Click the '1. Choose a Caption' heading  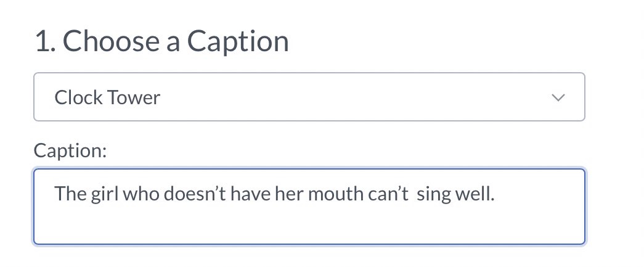click(x=161, y=41)
